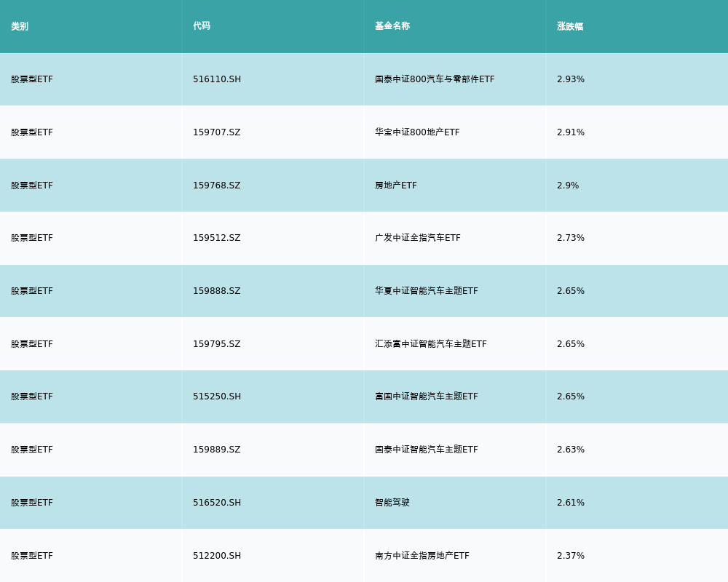This screenshot has height=582, width=728.
Task: Select code 512200.SH
Action: [x=217, y=556]
